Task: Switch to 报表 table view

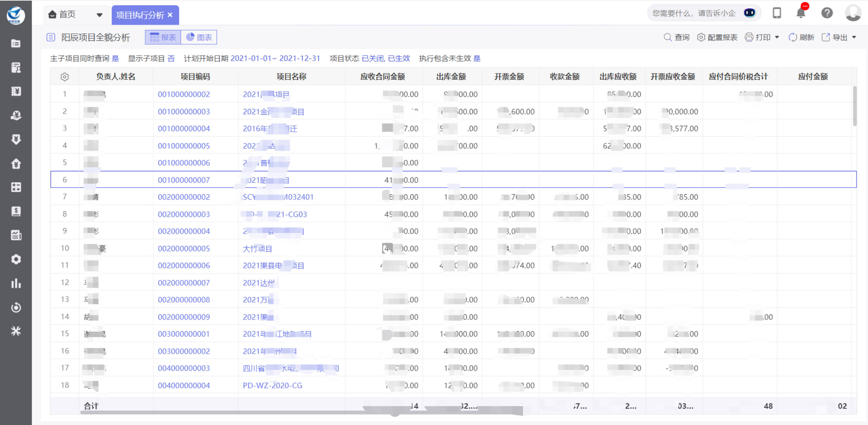Action: pyautogui.click(x=163, y=37)
